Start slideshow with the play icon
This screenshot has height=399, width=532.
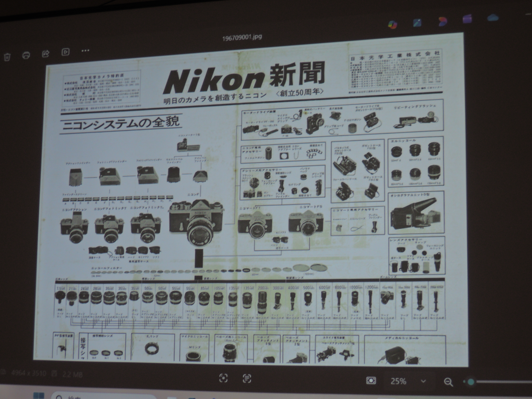[65, 52]
